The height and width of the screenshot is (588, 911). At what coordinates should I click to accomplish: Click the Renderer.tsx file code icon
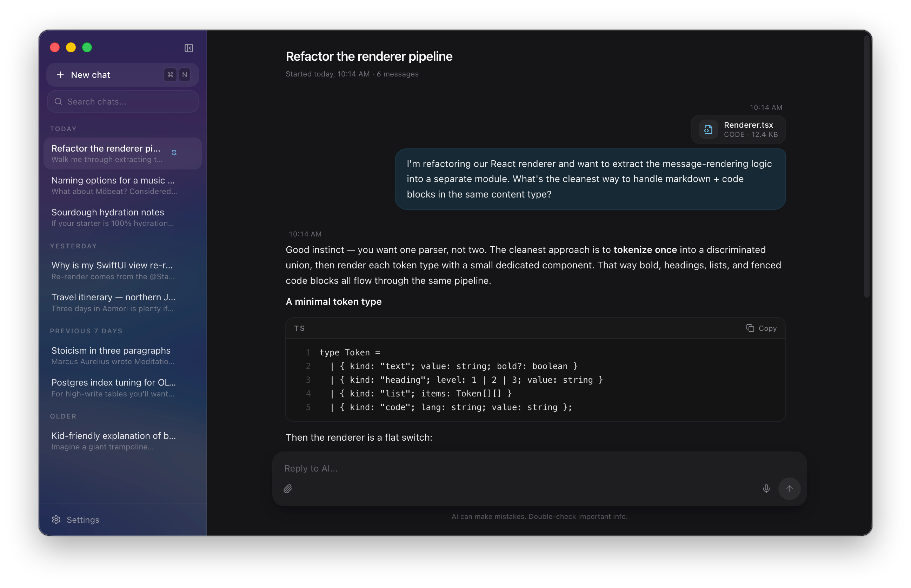click(708, 129)
